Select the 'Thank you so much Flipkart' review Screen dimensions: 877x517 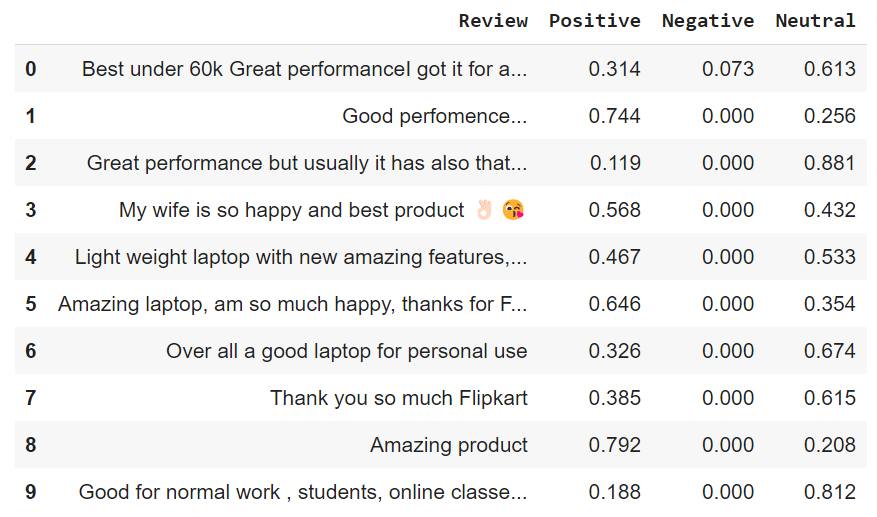point(399,398)
